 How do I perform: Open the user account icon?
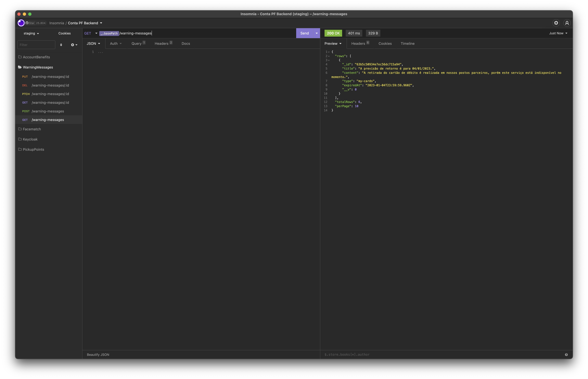[x=567, y=23]
